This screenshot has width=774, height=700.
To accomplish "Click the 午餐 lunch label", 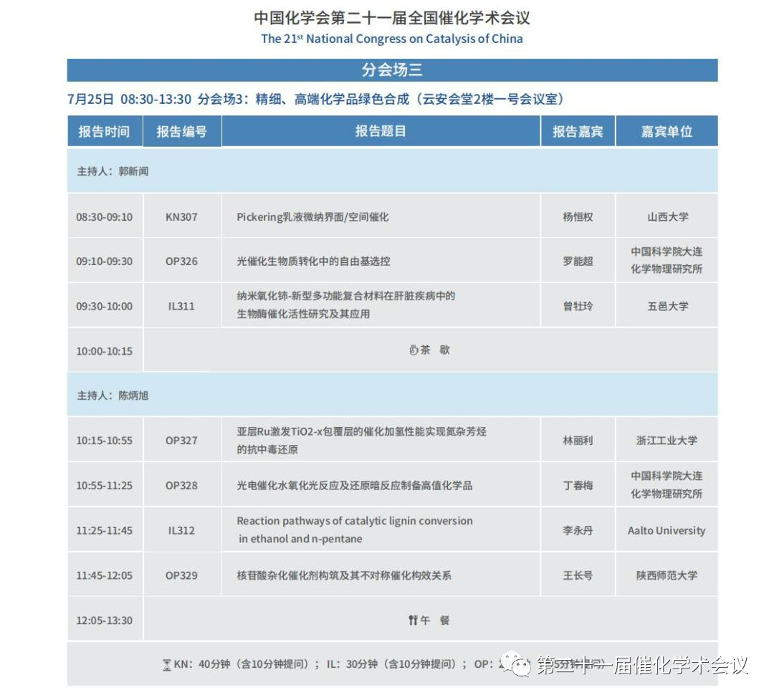I will [x=435, y=620].
